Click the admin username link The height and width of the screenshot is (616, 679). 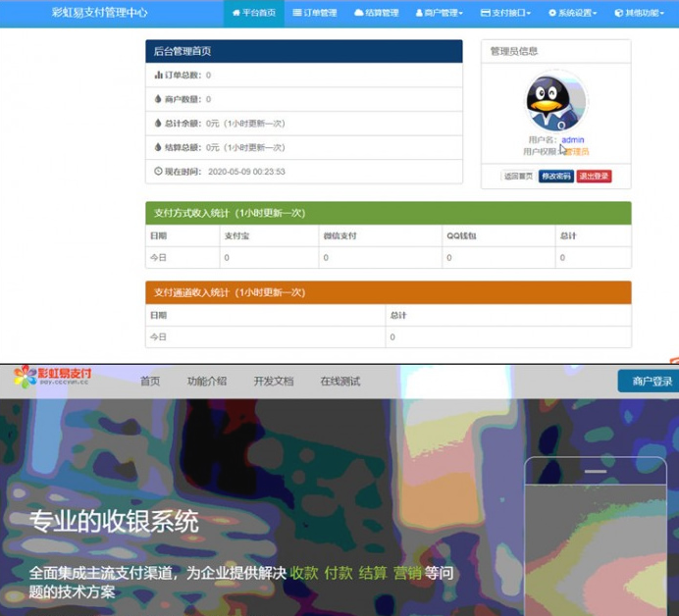tap(572, 140)
